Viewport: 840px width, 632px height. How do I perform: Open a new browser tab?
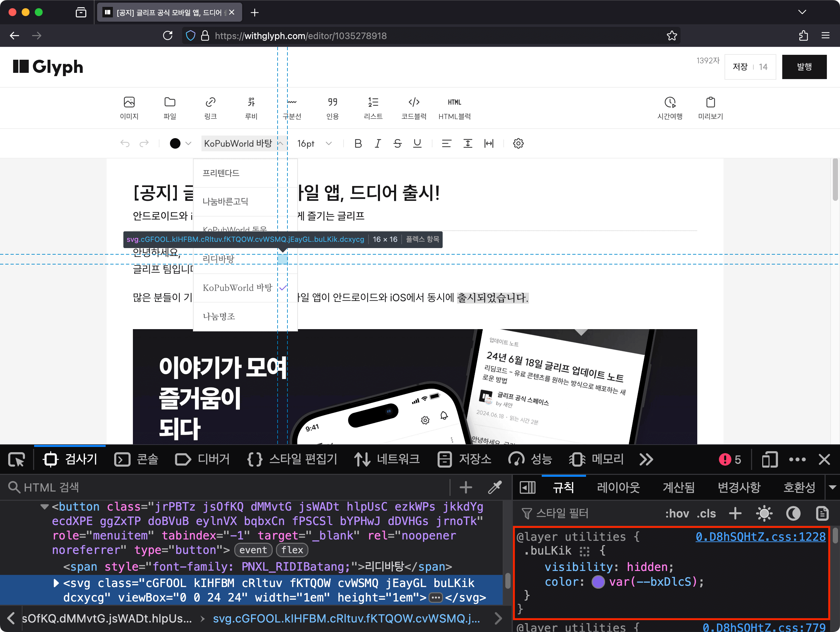pyautogui.click(x=255, y=12)
